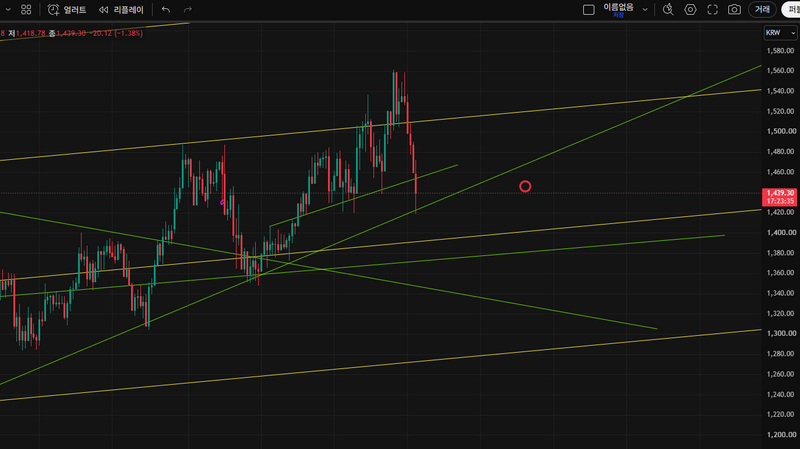Open the leftmost toolbar chevron dropdown
This screenshot has height=449, width=800.
pos(8,10)
